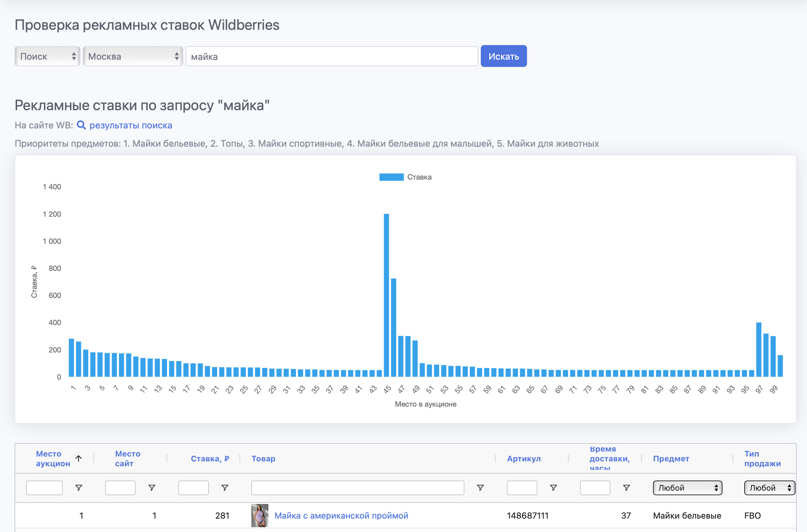The width and height of the screenshot is (807, 532).
Task: Click magnifier icon before результаты поиска
Action: point(82,125)
